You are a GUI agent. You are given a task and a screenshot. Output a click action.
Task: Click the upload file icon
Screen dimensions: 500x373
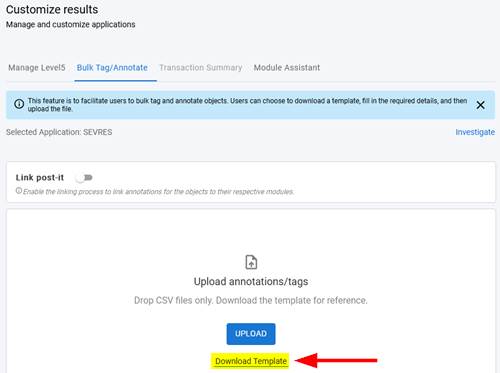coord(251,262)
